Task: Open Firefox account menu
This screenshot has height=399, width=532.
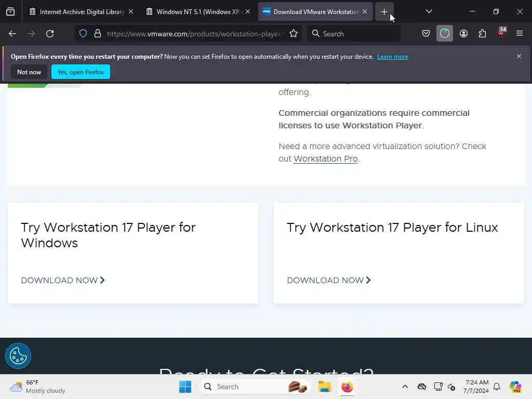Action: point(463,34)
